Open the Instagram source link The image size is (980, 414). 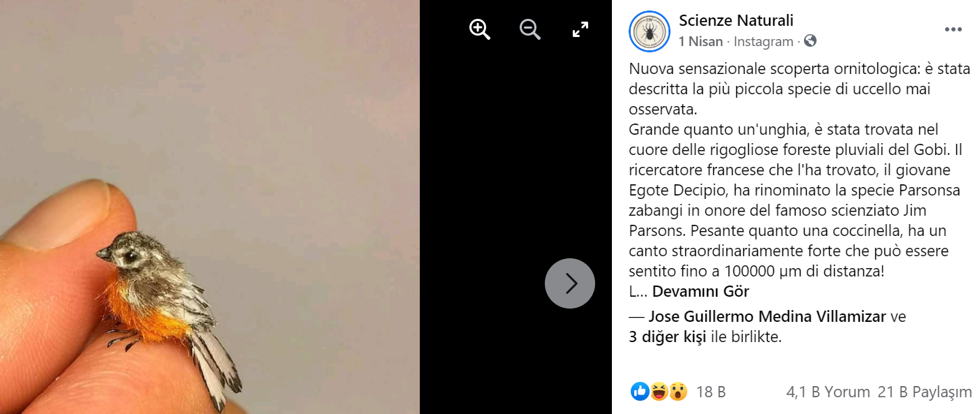coord(763,42)
